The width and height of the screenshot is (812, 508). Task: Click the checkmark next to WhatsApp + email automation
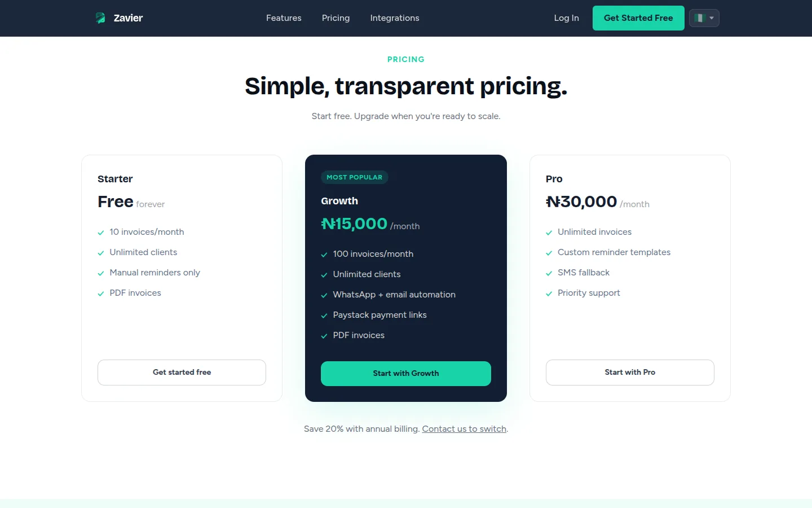[x=324, y=295]
